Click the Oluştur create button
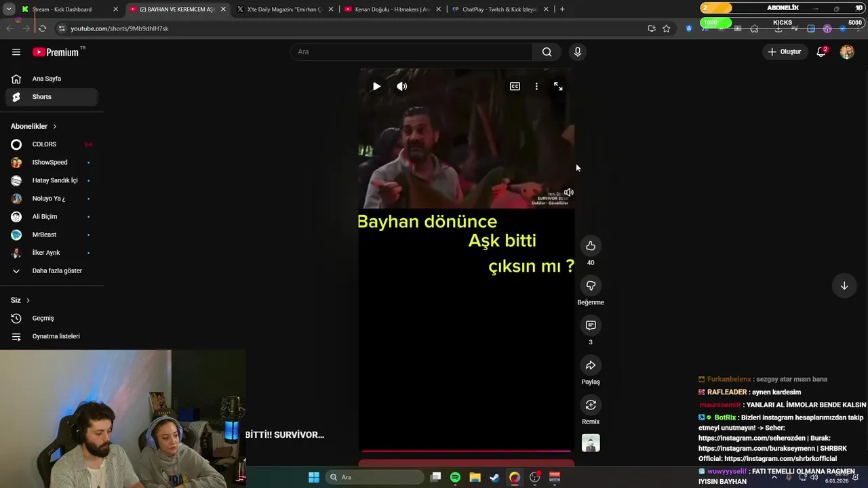The width and height of the screenshot is (868, 488). [785, 52]
